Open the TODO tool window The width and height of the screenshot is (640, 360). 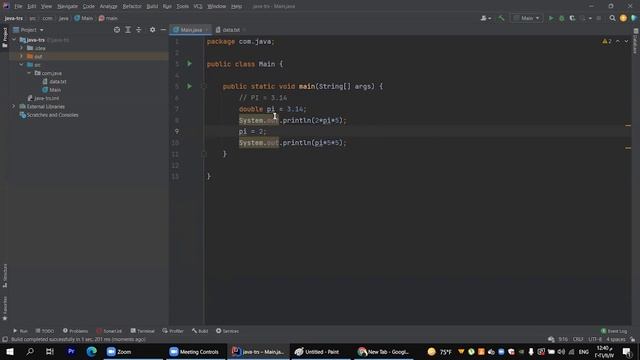click(45, 331)
